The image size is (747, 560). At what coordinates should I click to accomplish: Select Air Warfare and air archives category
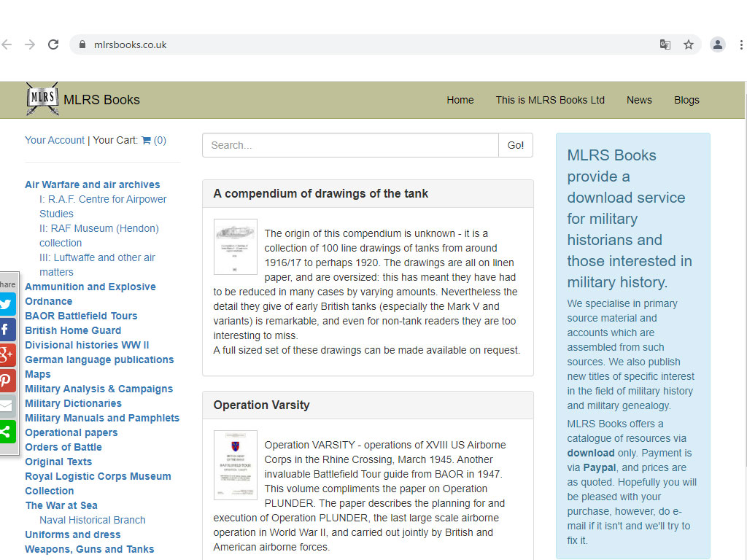(92, 184)
